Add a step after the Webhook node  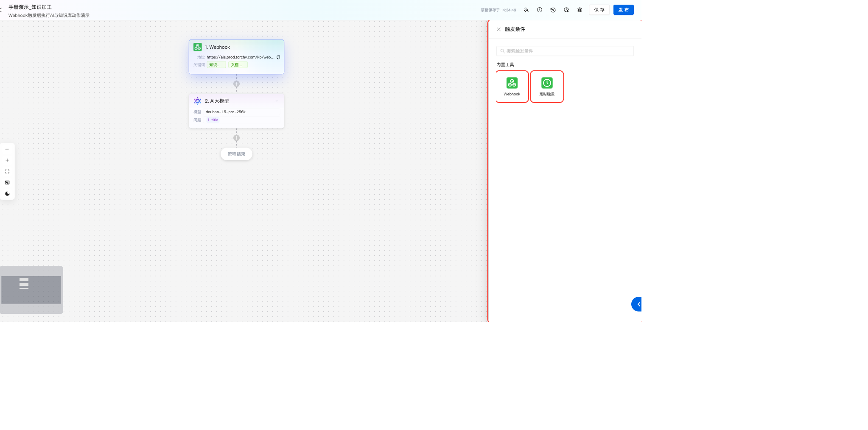tap(236, 84)
